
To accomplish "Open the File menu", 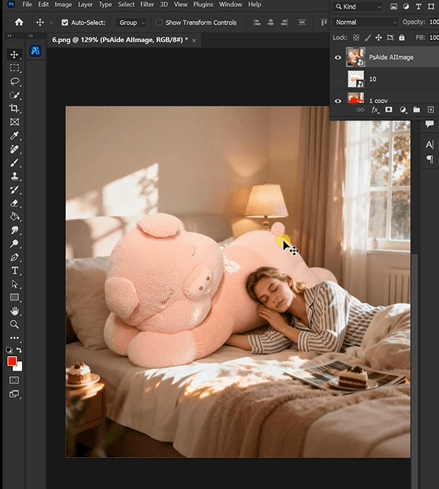I will pos(27,4).
